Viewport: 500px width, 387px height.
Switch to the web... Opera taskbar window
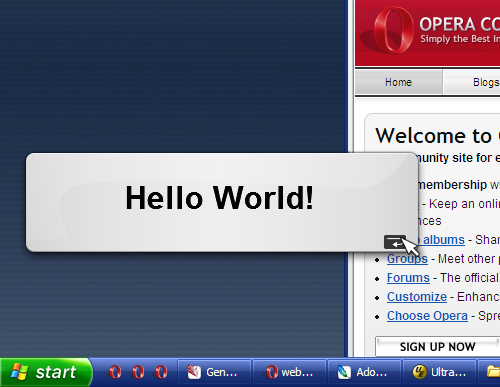tap(289, 372)
